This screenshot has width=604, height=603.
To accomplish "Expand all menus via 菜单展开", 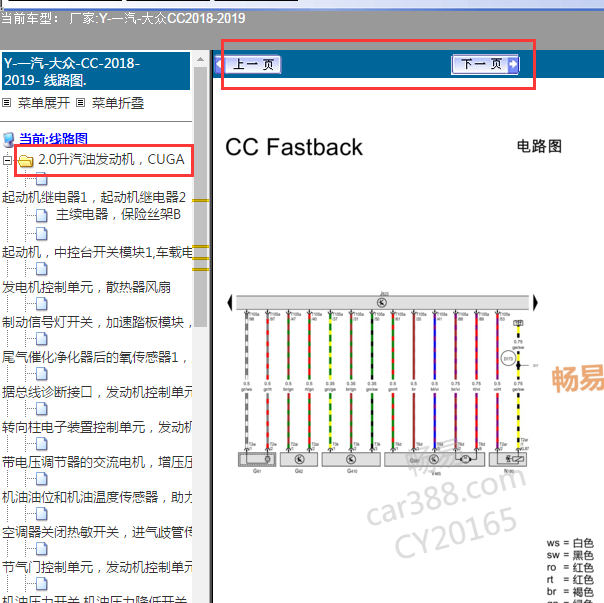I will coord(44,103).
